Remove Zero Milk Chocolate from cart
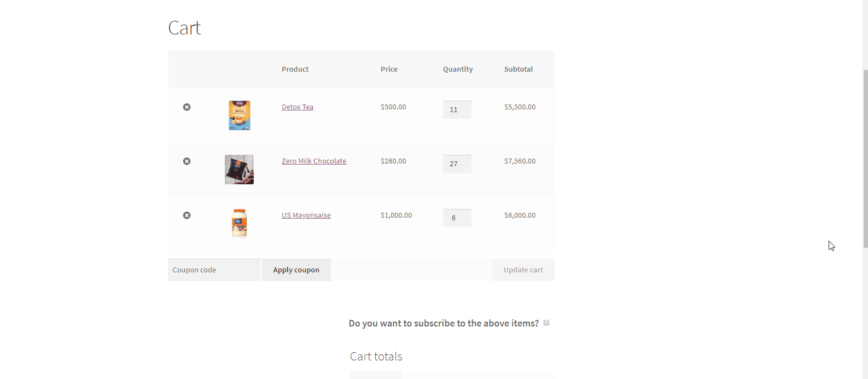Screen dimensions: 868x379 187,161
